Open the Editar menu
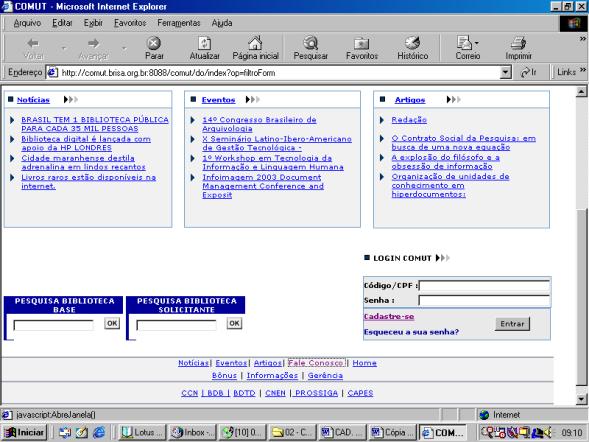 tap(62, 23)
